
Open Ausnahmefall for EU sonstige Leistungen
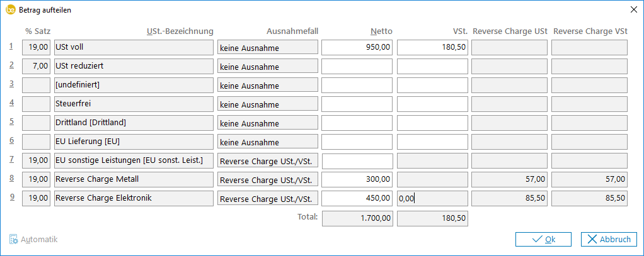[x=267, y=162]
